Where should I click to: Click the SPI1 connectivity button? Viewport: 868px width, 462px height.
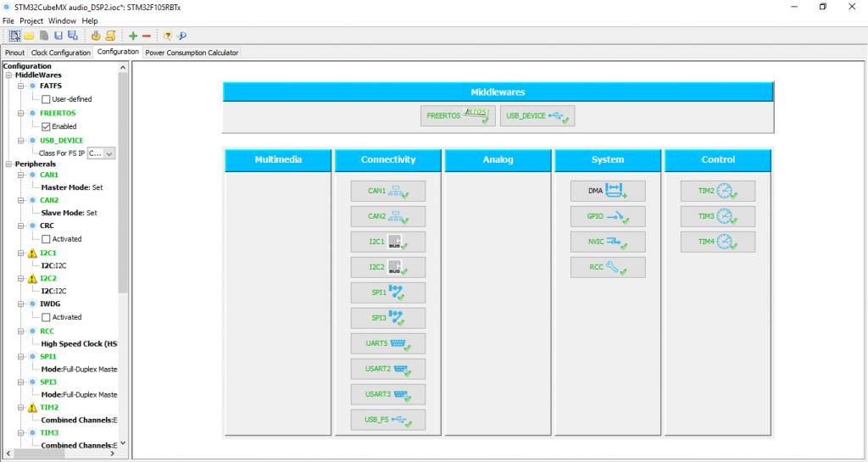click(x=388, y=292)
